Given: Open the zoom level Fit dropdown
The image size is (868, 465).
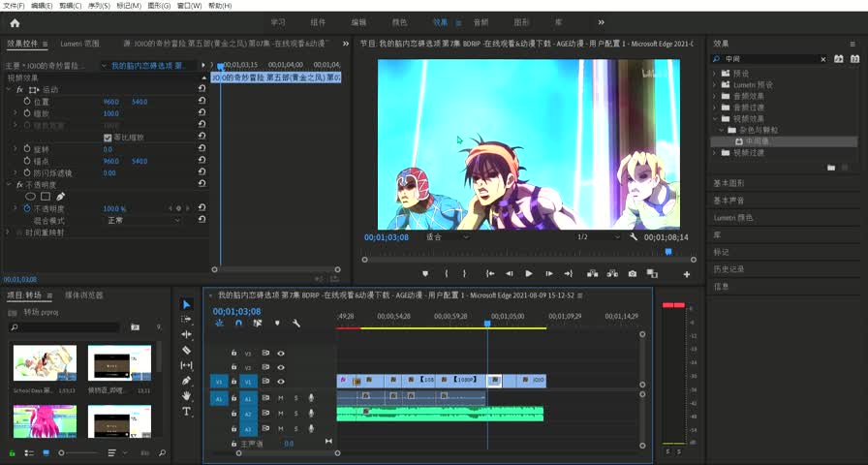Looking at the screenshot, I should coord(448,237).
